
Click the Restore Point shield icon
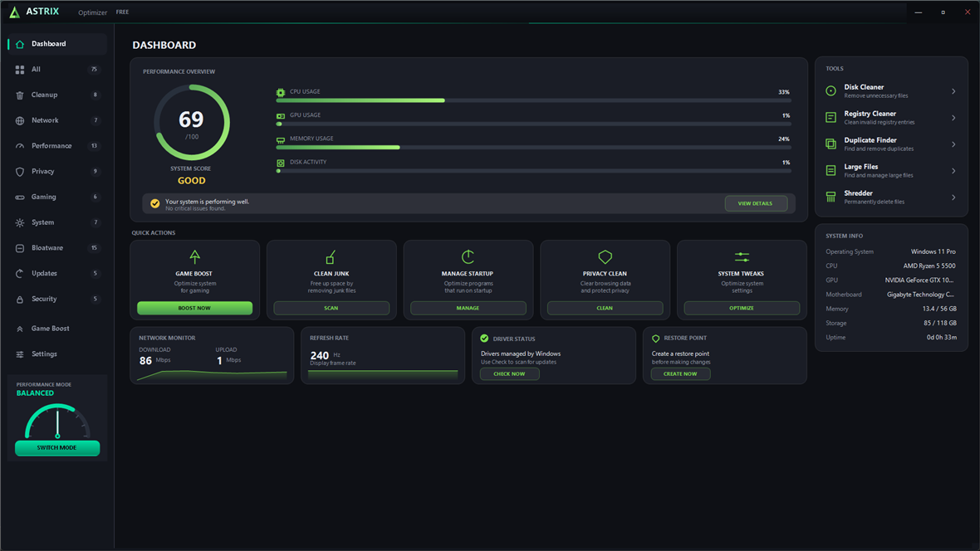pos(655,339)
